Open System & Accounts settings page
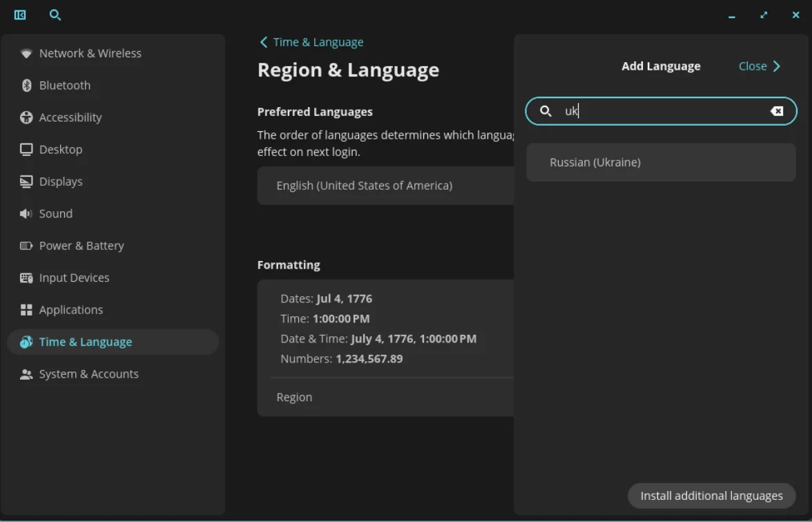This screenshot has width=812, height=522. [88, 374]
